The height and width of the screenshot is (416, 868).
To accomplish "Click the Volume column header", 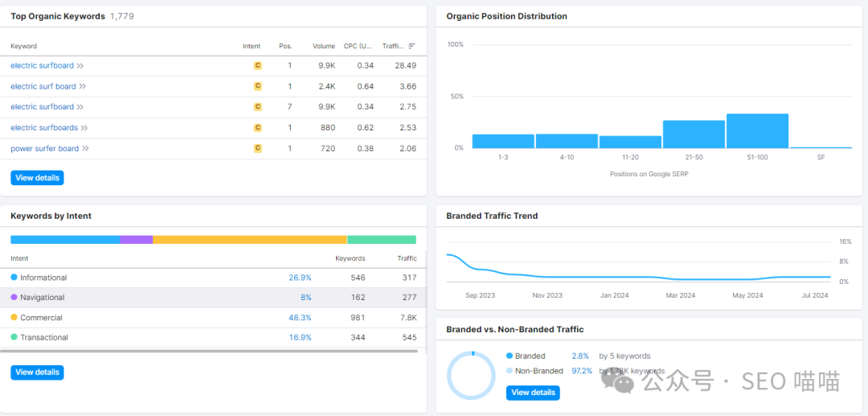I will (x=324, y=46).
